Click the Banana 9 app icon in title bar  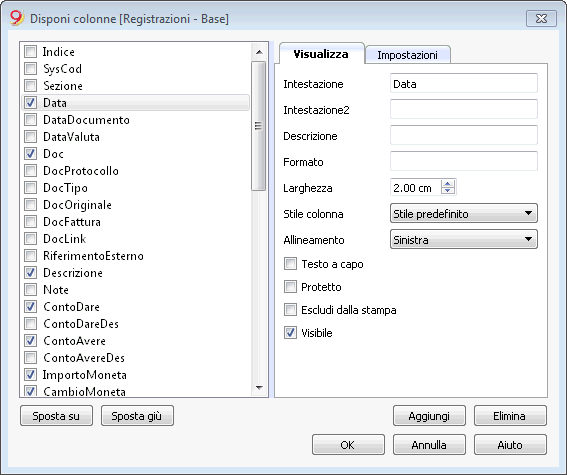click(x=17, y=18)
